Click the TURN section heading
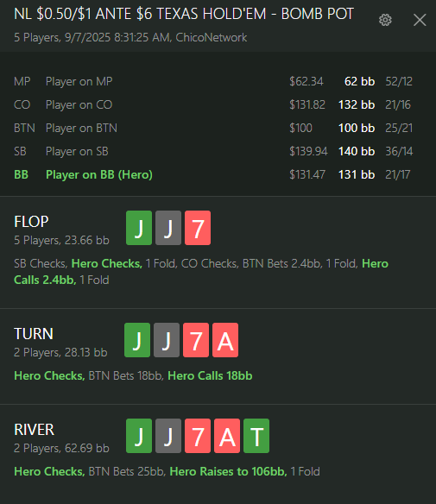 point(34,334)
